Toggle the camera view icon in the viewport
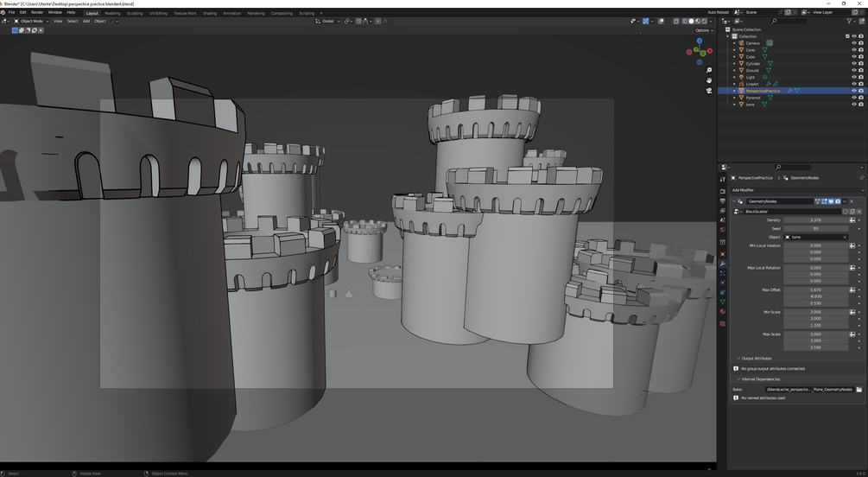 709,91
